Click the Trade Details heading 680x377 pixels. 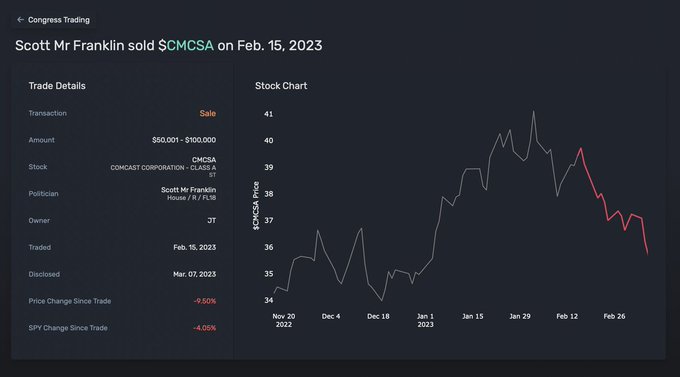pos(57,86)
